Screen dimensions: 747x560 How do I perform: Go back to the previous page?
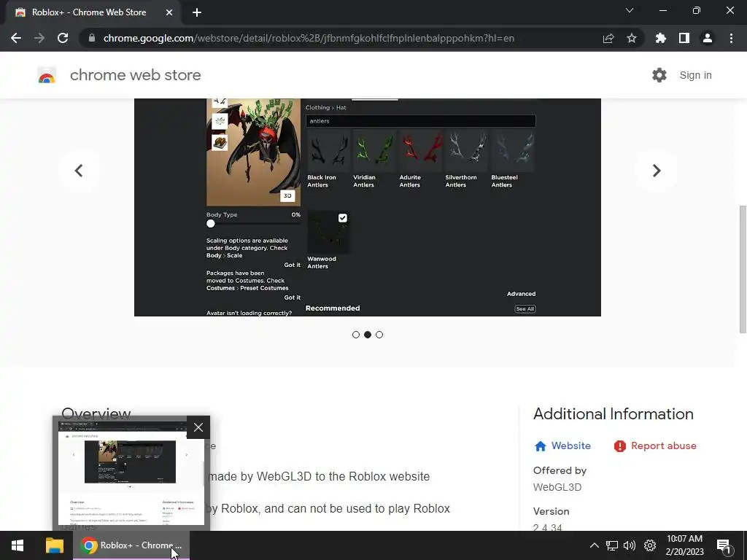[16, 38]
